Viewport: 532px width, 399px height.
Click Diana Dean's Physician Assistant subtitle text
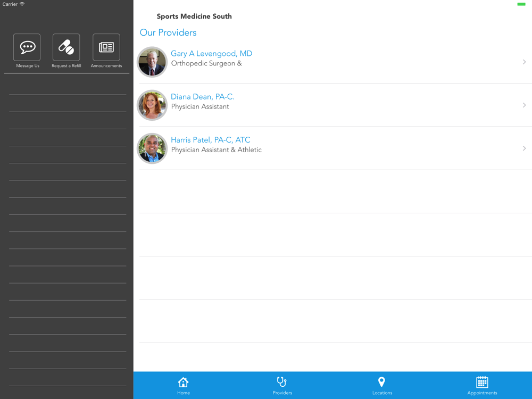200,106
